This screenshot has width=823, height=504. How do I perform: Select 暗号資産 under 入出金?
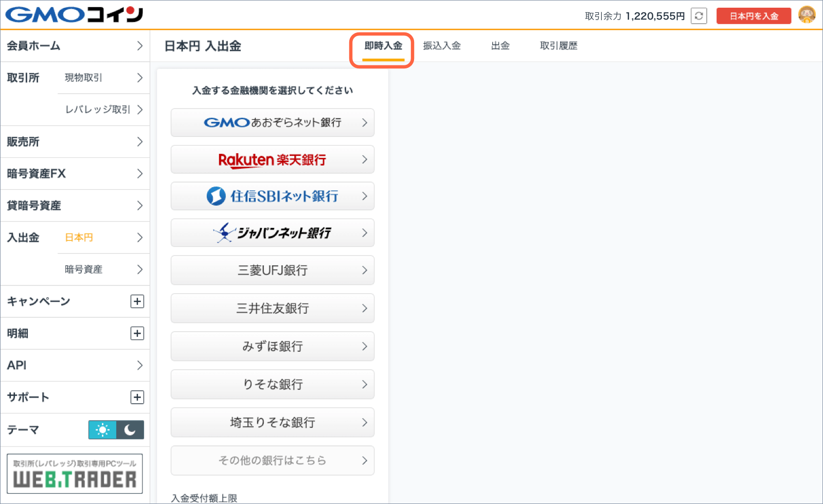coord(103,269)
